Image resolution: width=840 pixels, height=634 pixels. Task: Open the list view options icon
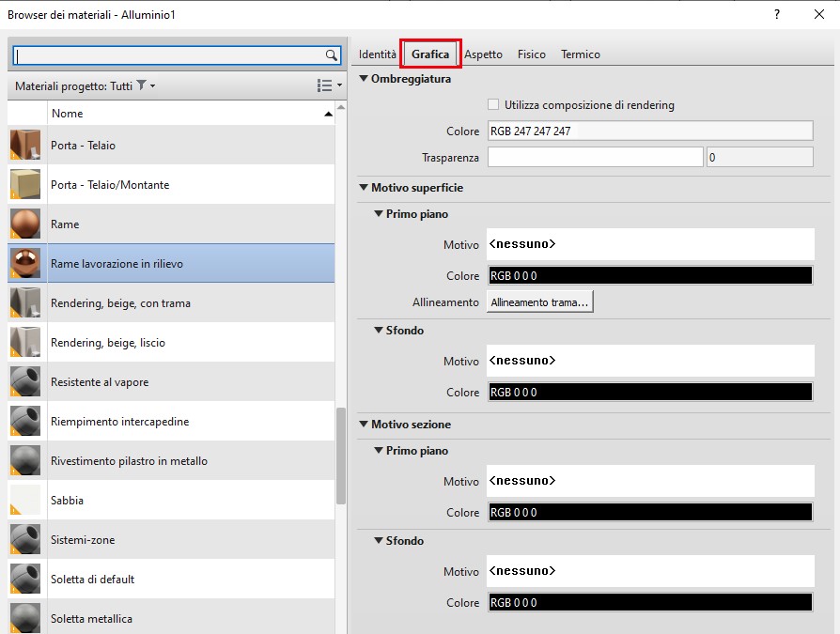click(327, 85)
